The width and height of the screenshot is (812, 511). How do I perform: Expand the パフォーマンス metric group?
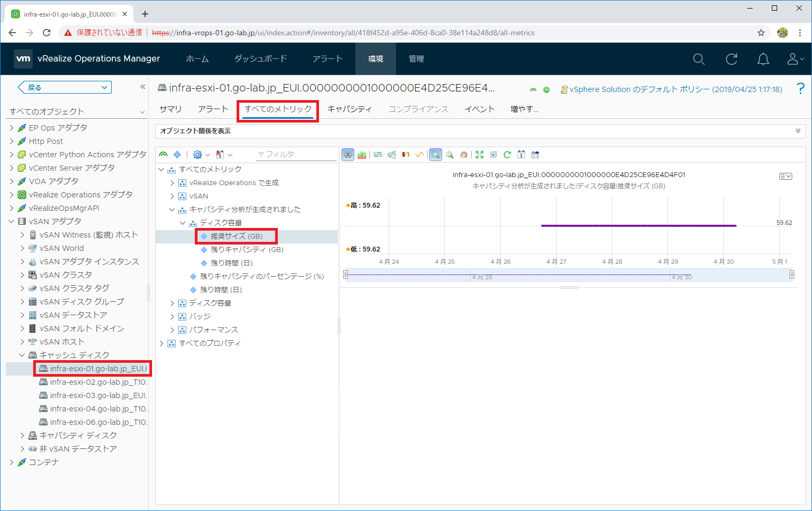point(172,330)
